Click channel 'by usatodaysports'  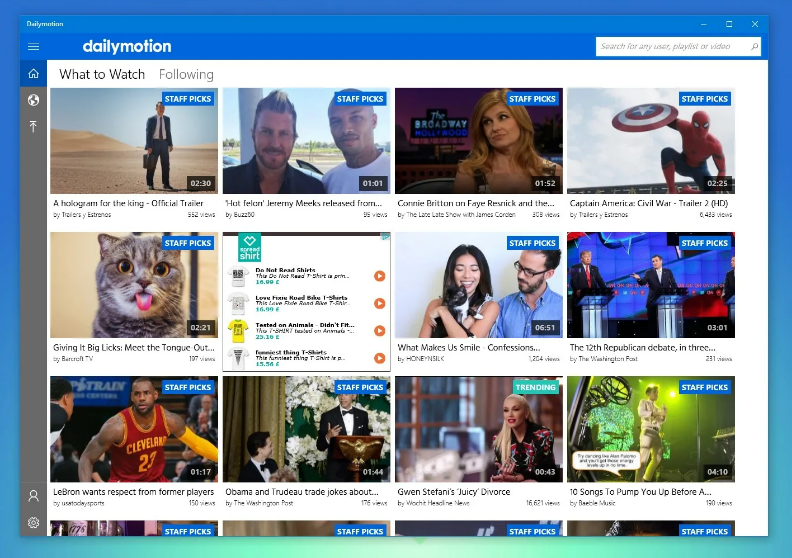[79, 503]
